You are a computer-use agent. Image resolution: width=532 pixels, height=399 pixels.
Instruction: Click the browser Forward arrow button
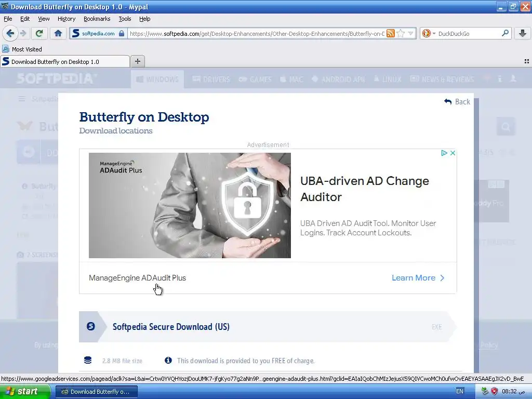[23, 33]
